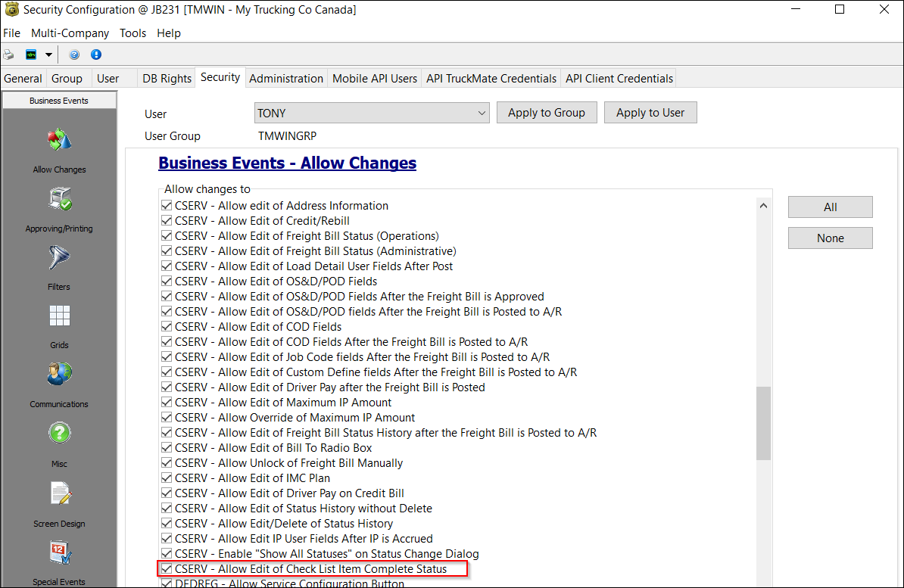Toggle Freight Bill Status (Administrative) checkbox
This screenshot has width=904, height=588.
point(167,250)
